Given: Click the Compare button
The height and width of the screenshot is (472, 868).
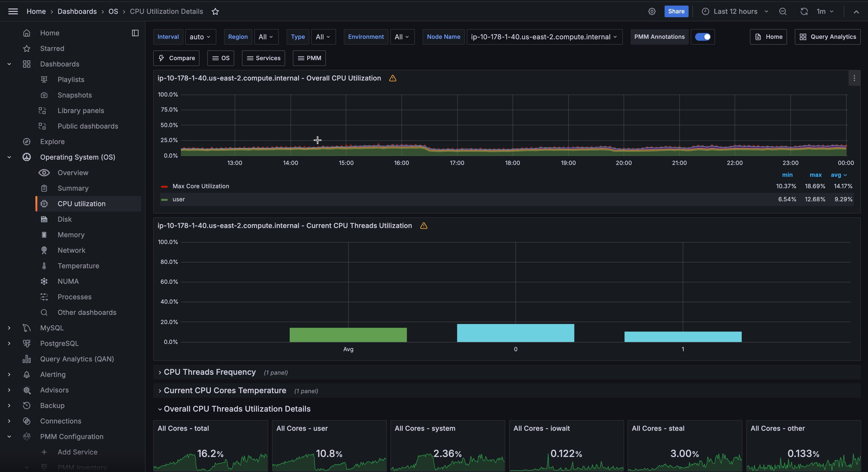Looking at the screenshot, I should [176, 58].
